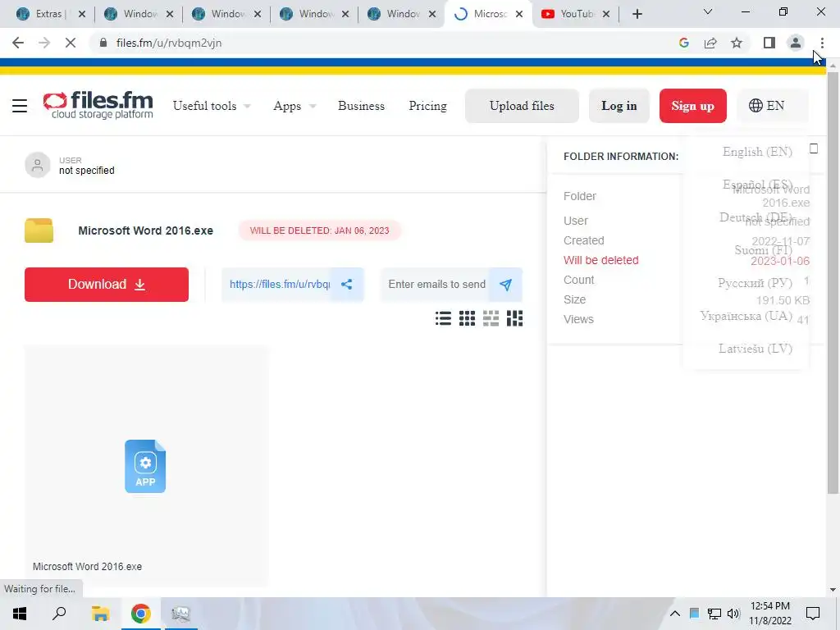Open the tab search chevron

pyautogui.click(x=708, y=11)
